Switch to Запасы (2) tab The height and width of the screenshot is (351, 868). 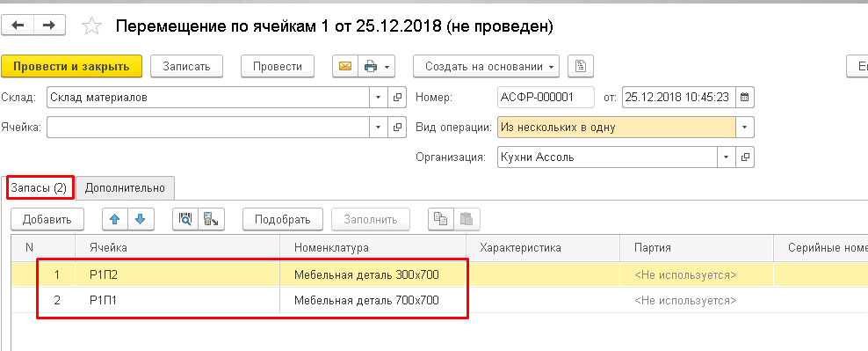40,188
